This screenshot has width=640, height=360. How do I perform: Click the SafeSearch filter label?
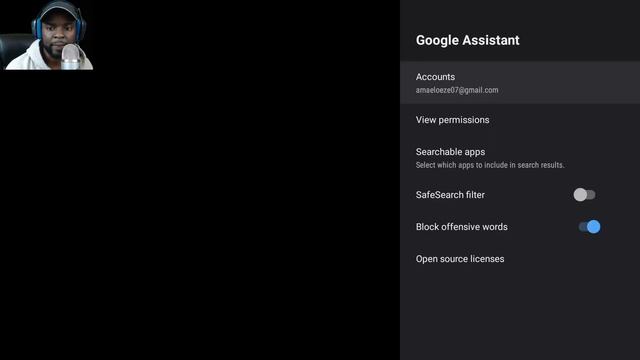pos(450,195)
